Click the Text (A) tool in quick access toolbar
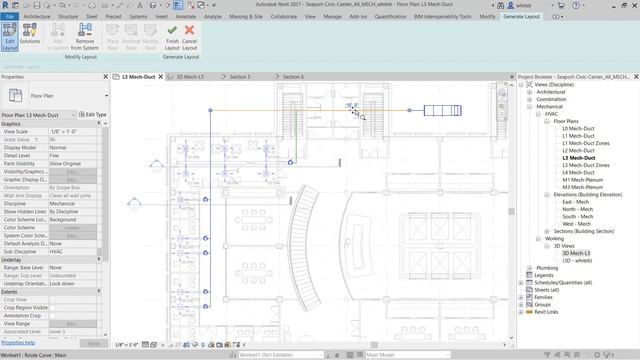640x360 pixels. click(140, 5)
